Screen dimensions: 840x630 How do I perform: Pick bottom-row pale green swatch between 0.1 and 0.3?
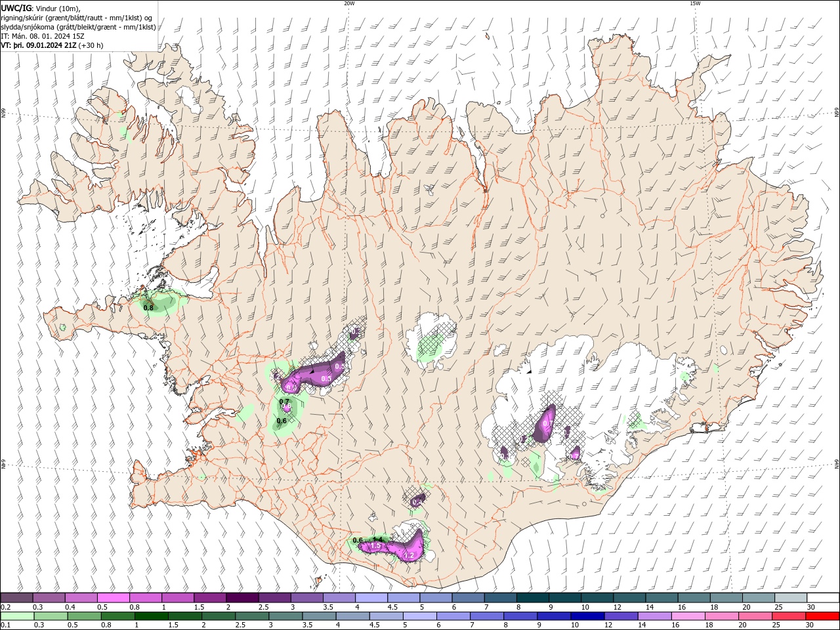coord(16,616)
